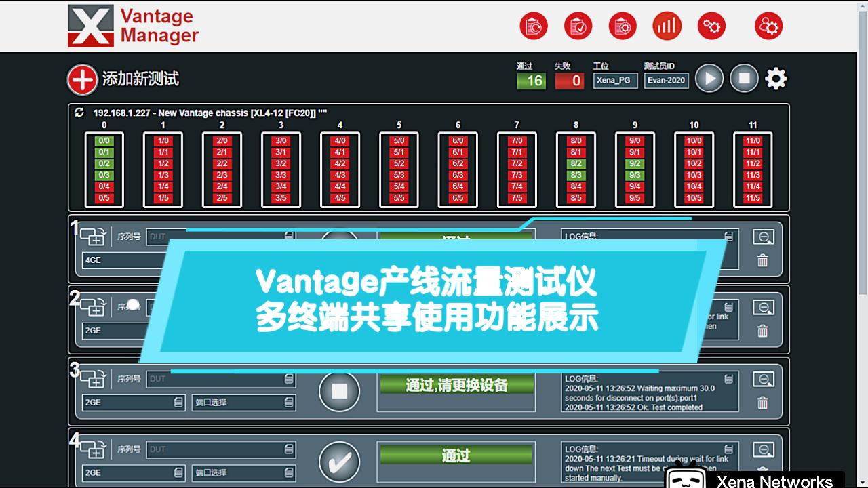
Task: Click the test validation clipboard icon
Action: point(578,26)
